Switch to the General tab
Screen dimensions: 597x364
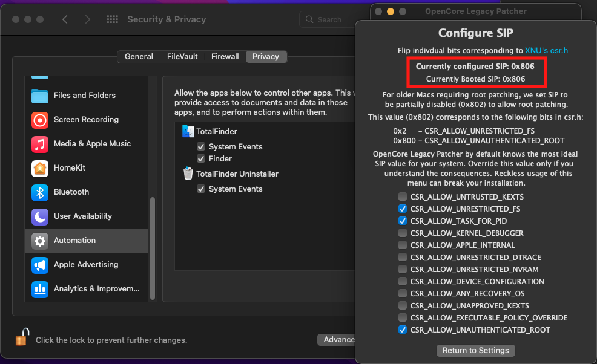coord(139,57)
